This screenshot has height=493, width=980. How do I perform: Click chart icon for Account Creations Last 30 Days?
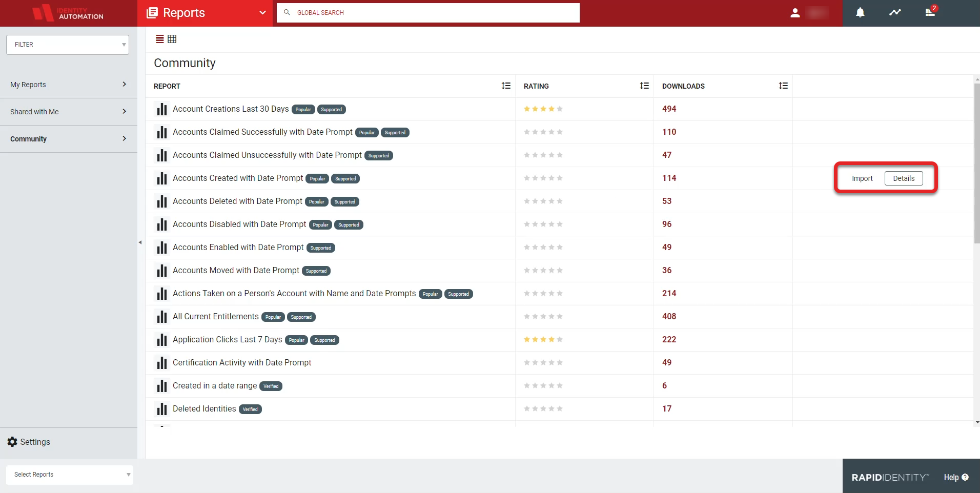(x=162, y=109)
